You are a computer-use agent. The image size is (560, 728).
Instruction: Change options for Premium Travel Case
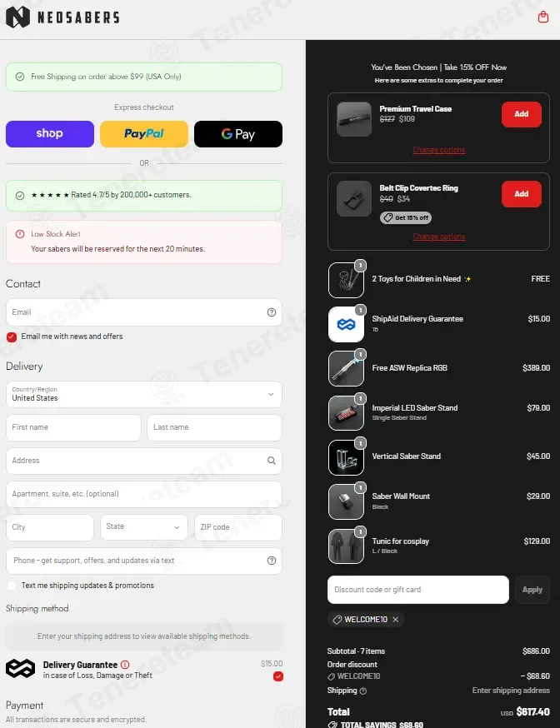439,149
